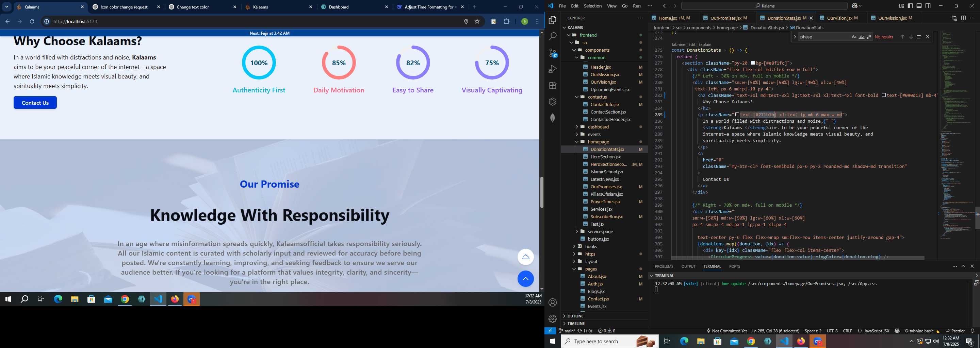
Task: Open the MongoDB leaf icon in activity bar
Action: tap(552, 118)
